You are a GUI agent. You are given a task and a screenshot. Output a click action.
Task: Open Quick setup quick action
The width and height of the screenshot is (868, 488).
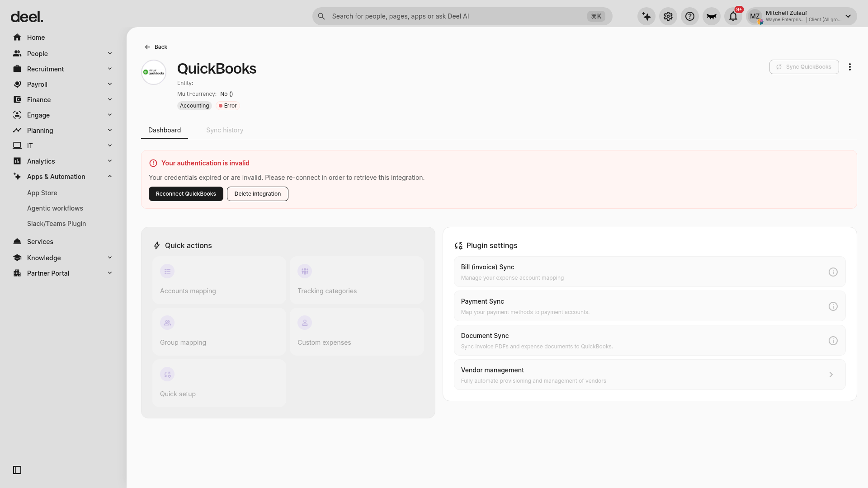coord(219,383)
